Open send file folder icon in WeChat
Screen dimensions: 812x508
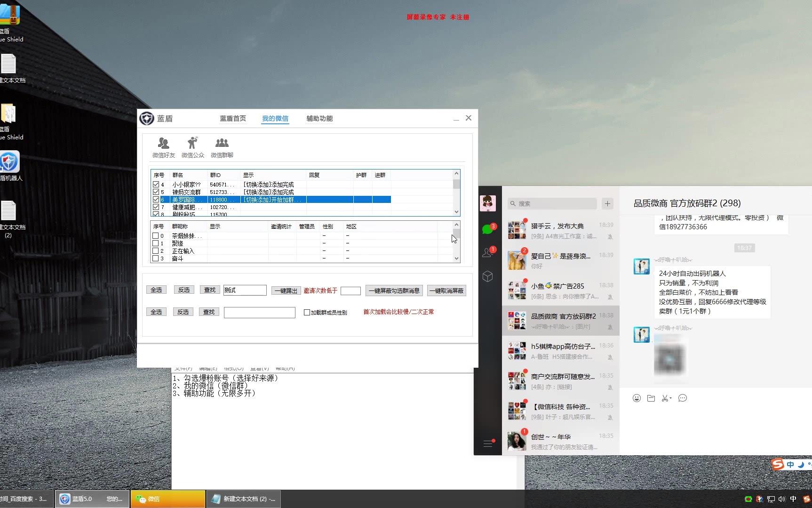pos(651,398)
